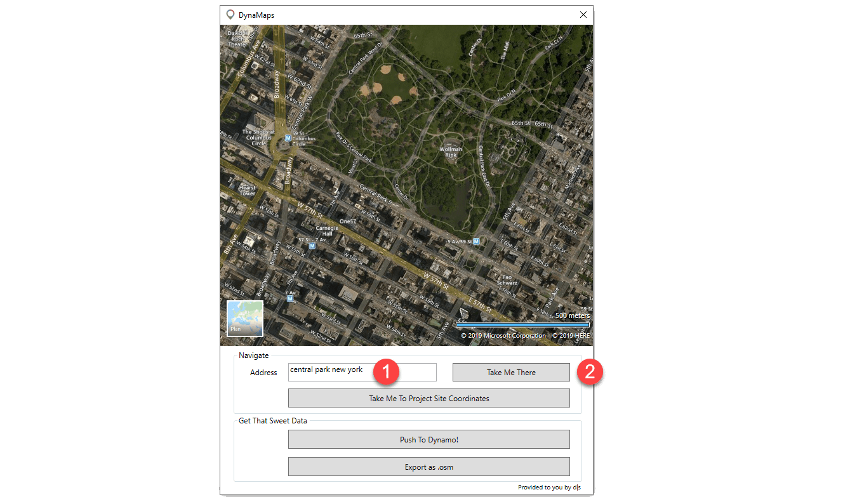The width and height of the screenshot is (850, 504).
Task: Click the Push To Dynamo! button
Action: 428,439
